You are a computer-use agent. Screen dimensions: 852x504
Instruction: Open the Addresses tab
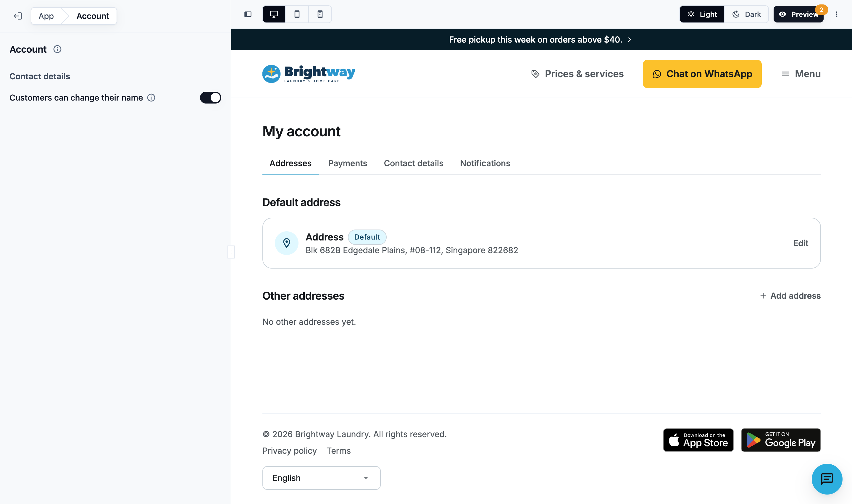pyautogui.click(x=290, y=163)
